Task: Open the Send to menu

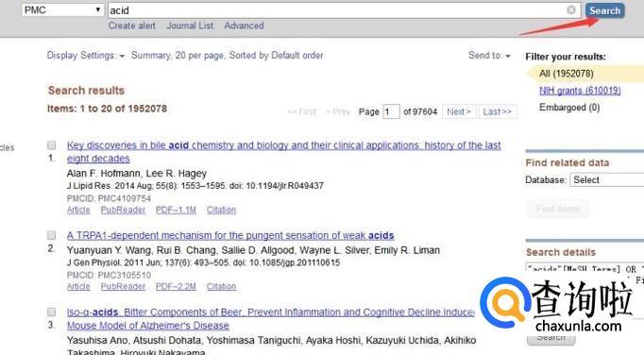Action: [489, 55]
